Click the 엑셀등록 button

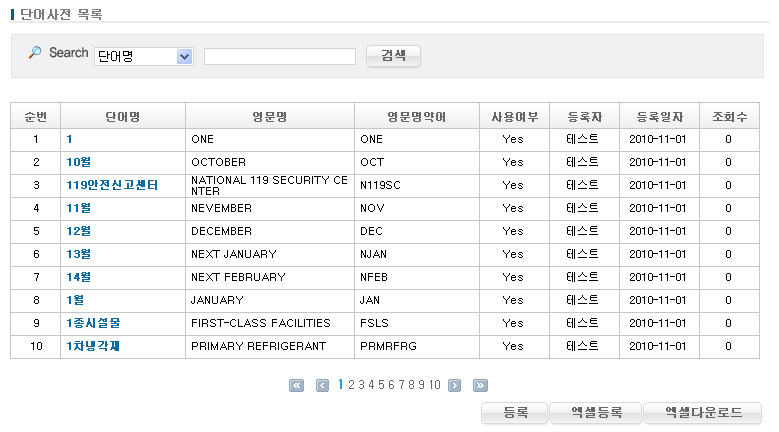(x=596, y=412)
